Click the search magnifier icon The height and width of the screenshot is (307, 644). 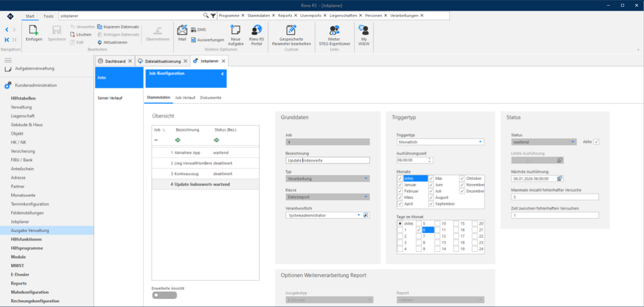(x=206, y=16)
